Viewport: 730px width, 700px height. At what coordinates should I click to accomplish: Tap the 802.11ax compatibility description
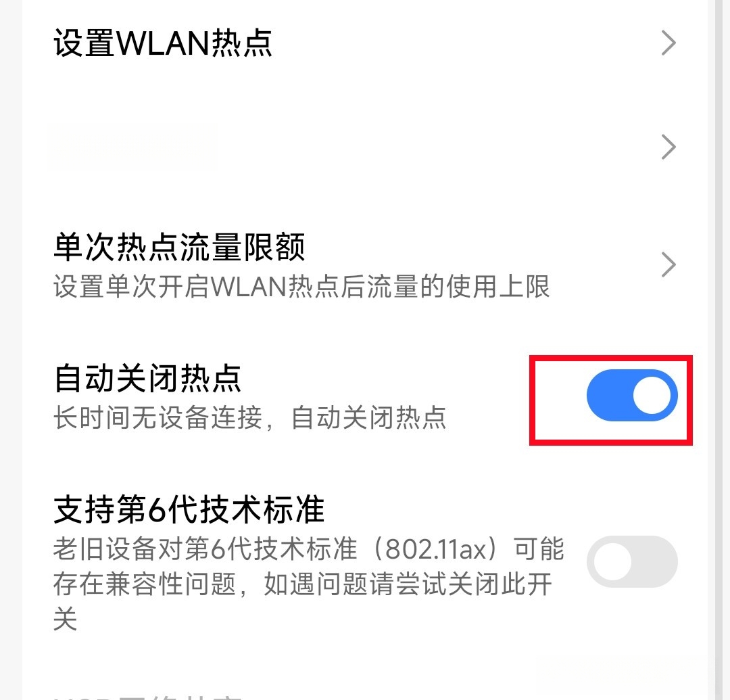pyautogui.click(x=309, y=584)
